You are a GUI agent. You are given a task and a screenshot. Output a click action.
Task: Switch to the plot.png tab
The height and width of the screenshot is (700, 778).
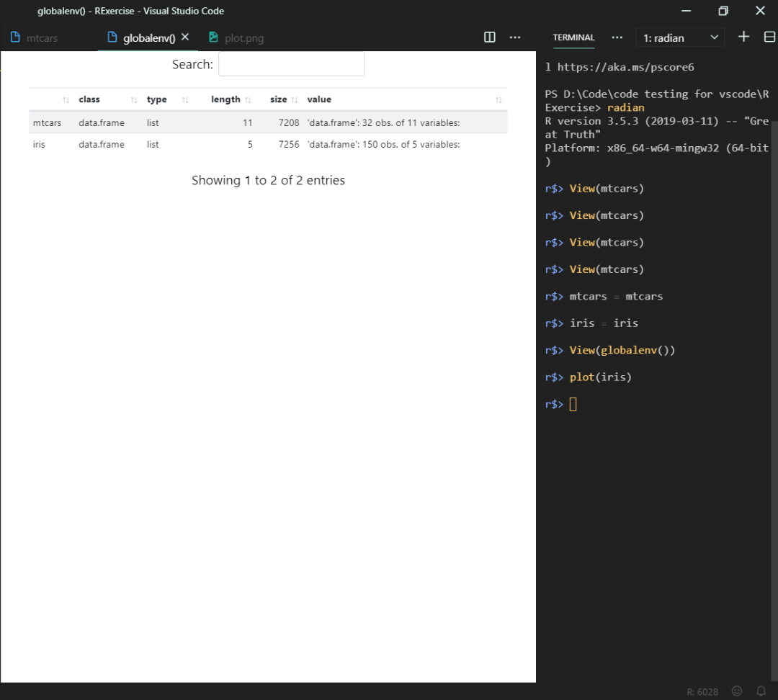point(236,37)
